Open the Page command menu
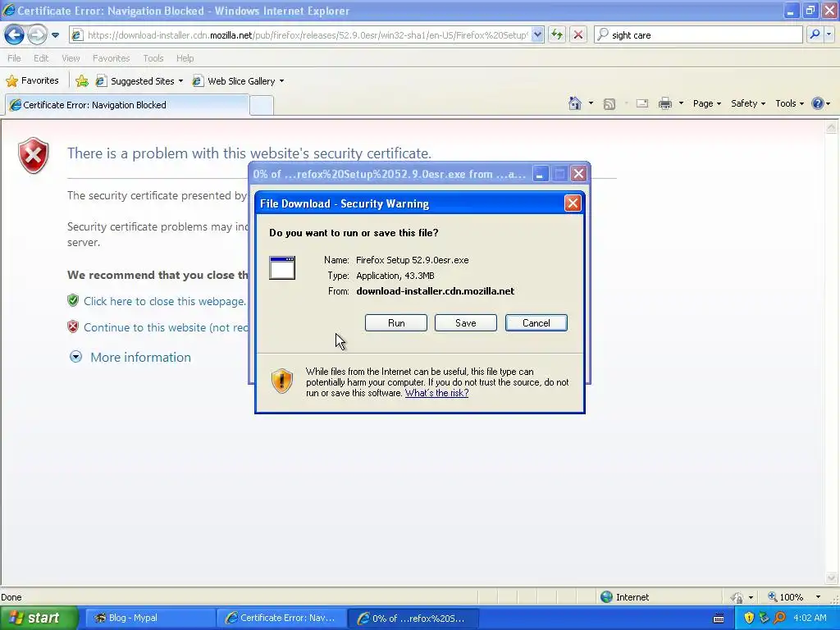Viewport: 840px width, 630px height. click(706, 103)
